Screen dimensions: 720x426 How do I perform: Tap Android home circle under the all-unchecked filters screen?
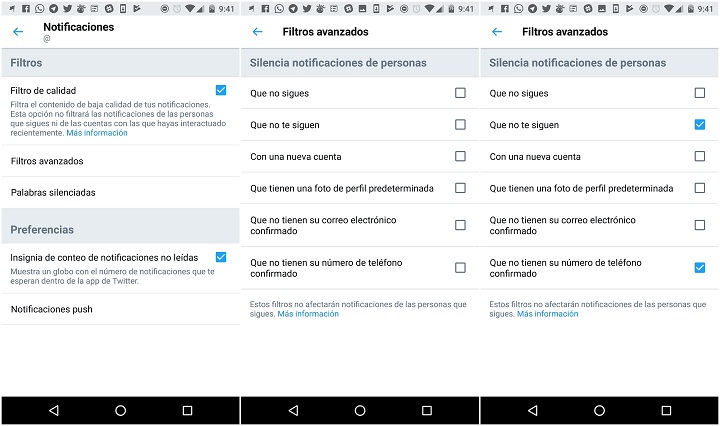(x=360, y=410)
